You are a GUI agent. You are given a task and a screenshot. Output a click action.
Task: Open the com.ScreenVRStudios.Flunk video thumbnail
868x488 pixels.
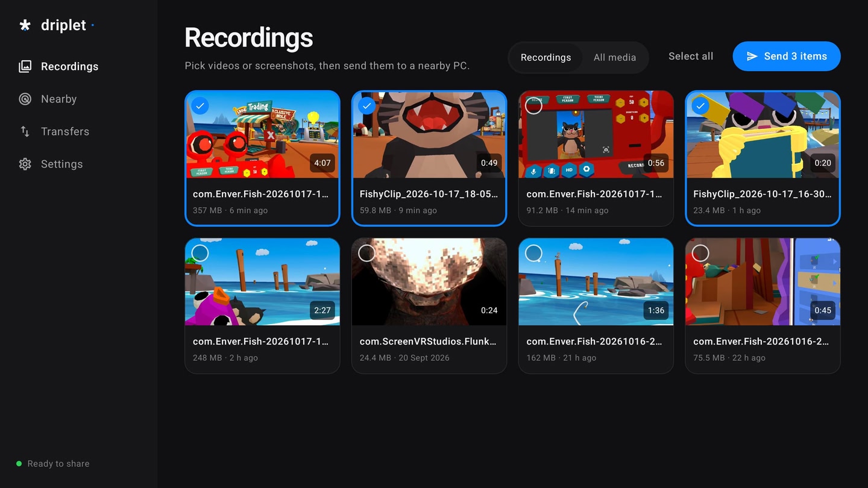click(429, 281)
